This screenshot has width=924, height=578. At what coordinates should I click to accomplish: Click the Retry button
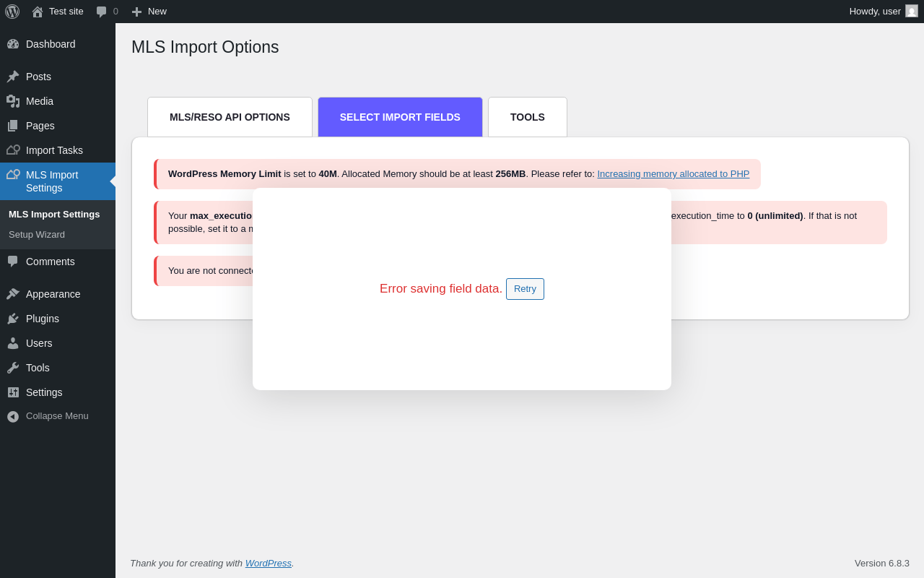click(525, 289)
